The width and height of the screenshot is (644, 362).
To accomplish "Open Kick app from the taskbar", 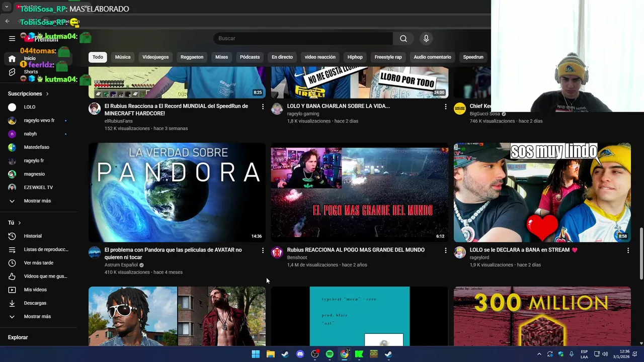I will pyautogui.click(x=359, y=354).
